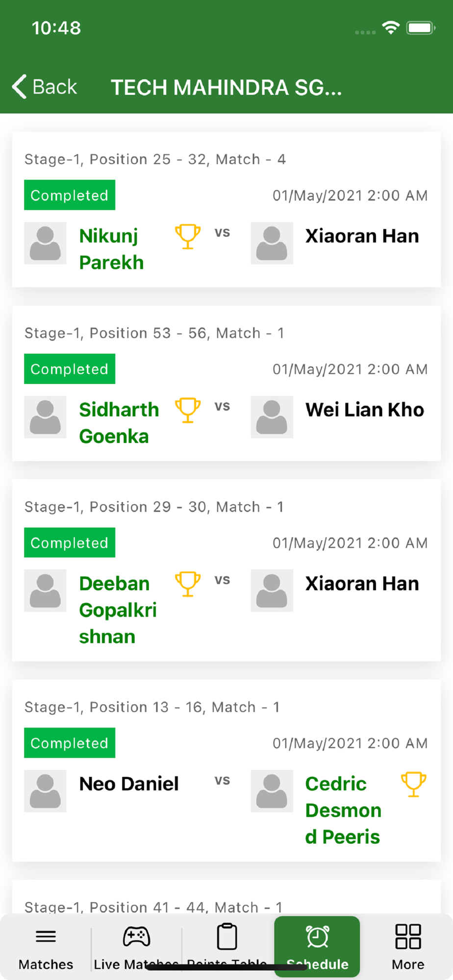The width and height of the screenshot is (453, 980).
Task: Switch to the Matches tab
Action: point(46,947)
